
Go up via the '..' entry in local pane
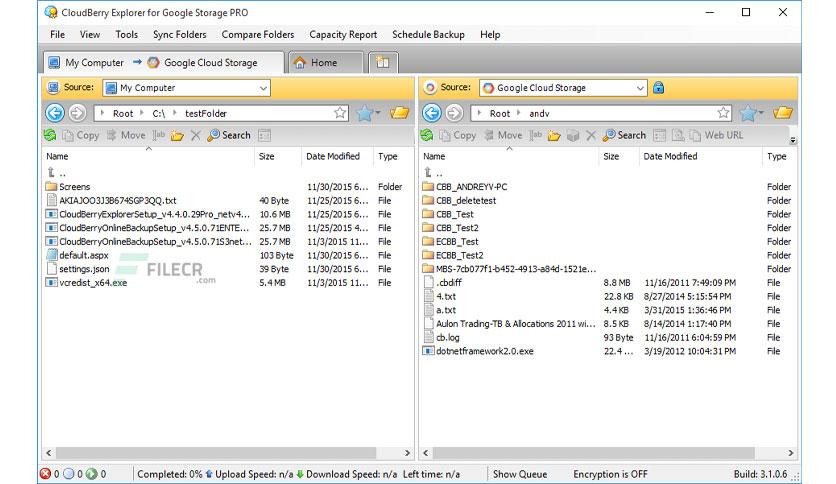click(57, 173)
